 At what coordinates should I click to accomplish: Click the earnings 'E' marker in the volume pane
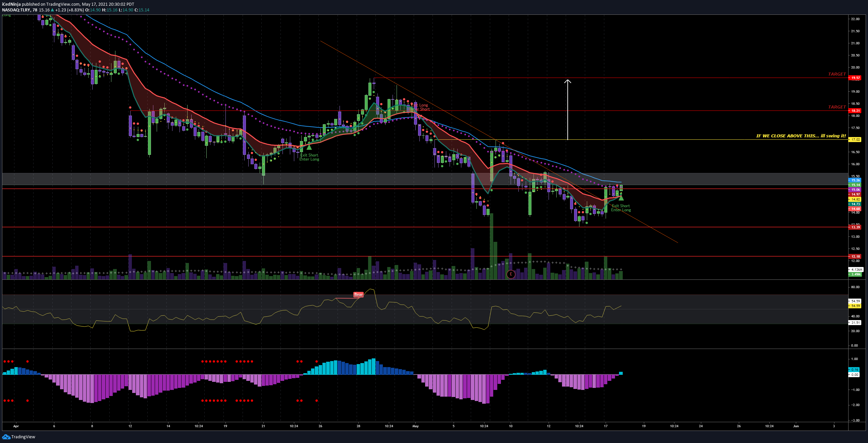pyautogui.click(x=511, y=274)
